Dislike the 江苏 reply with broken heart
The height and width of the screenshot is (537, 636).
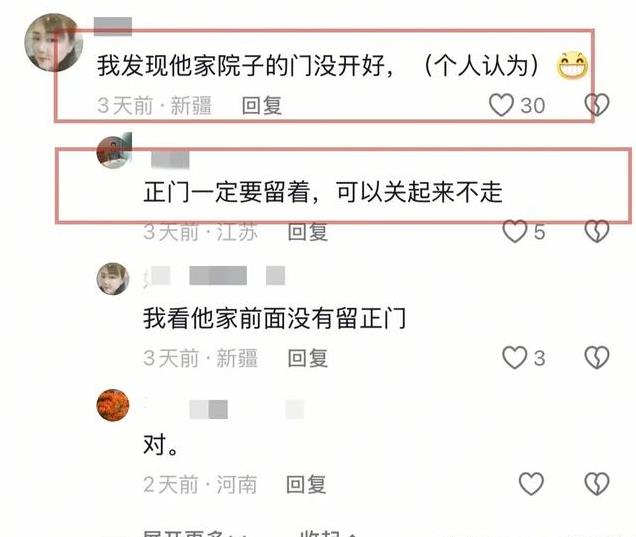[597, 232]
